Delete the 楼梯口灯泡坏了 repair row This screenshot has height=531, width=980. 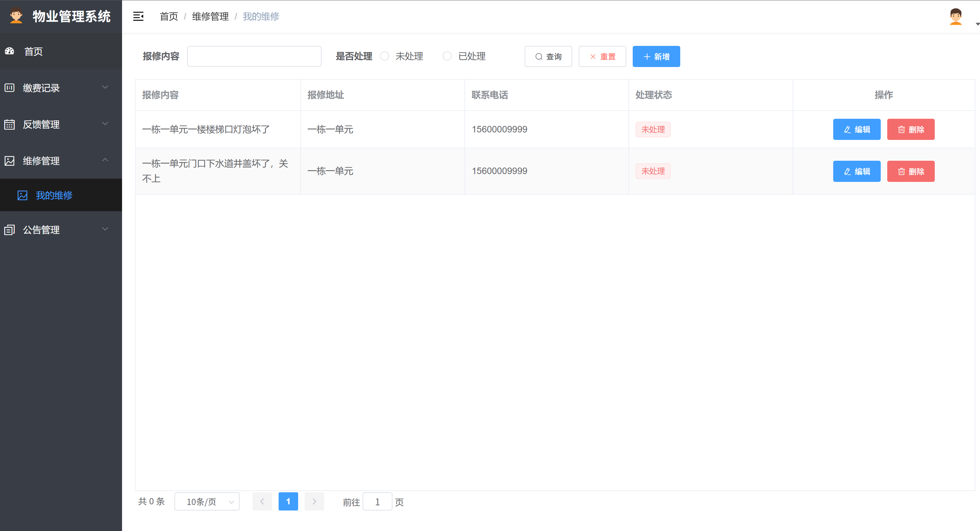(911, 129)
